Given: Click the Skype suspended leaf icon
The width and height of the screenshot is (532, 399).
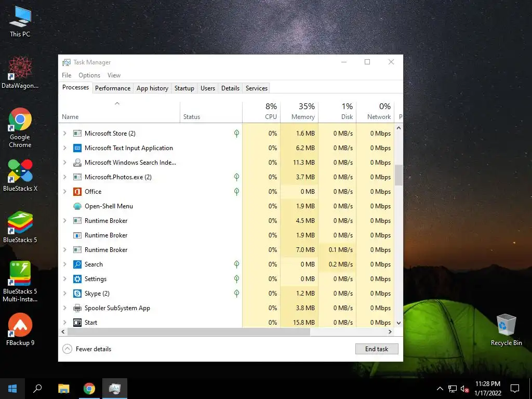Looking at the screenshot, I should (x=236, y=294).
